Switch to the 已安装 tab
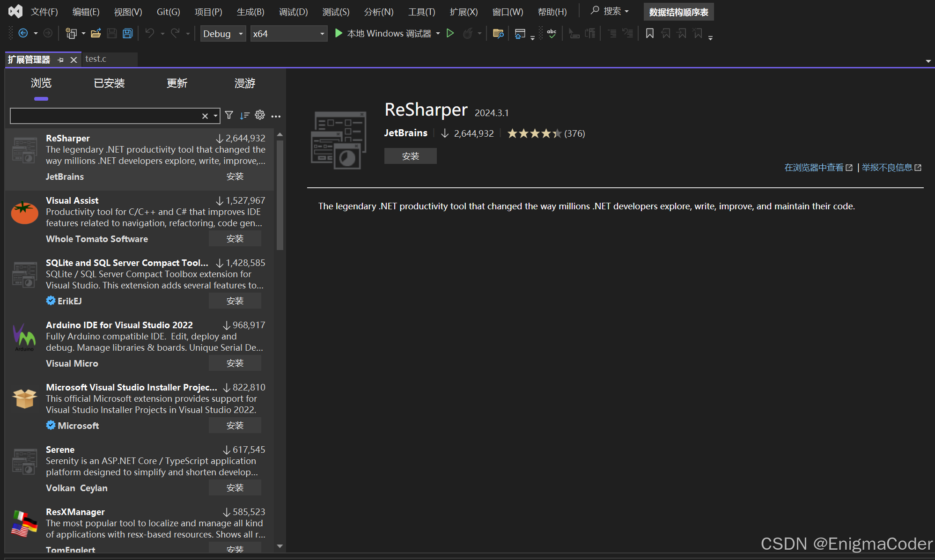Viewport: 935px width, 560px height. point(109,83)
